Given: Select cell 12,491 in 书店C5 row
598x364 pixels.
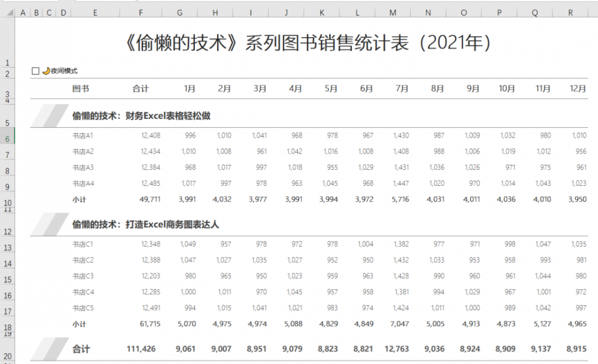Looking at the screenshot, I should coord(151,308).
